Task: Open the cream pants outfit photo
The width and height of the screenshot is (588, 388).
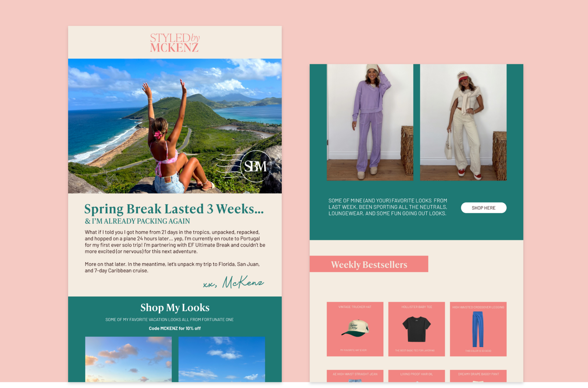Action: (x=463, y=122)
